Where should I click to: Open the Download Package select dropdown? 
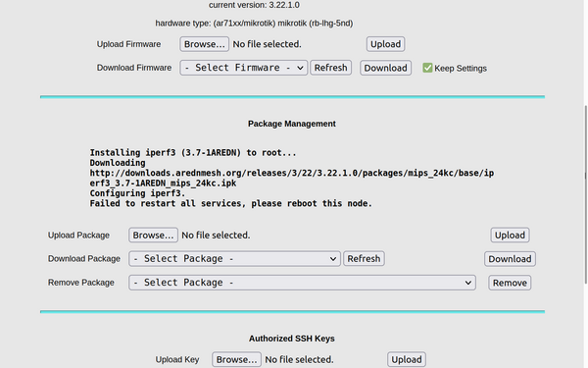tap(234, 259)
